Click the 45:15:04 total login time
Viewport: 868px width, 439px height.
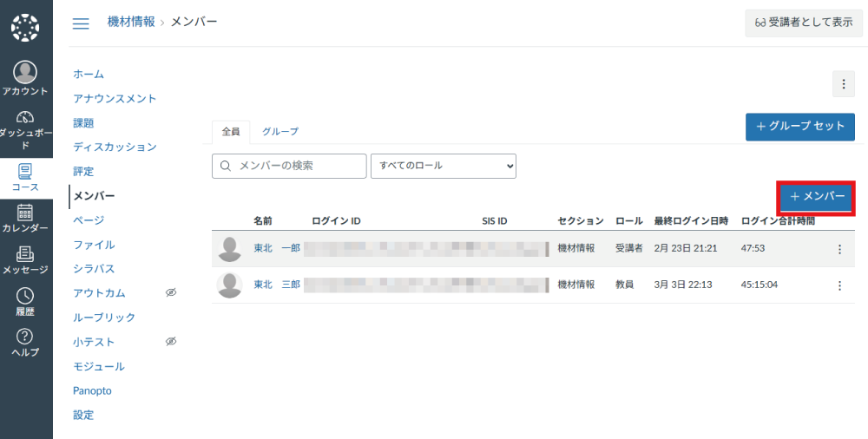point(759,285)
